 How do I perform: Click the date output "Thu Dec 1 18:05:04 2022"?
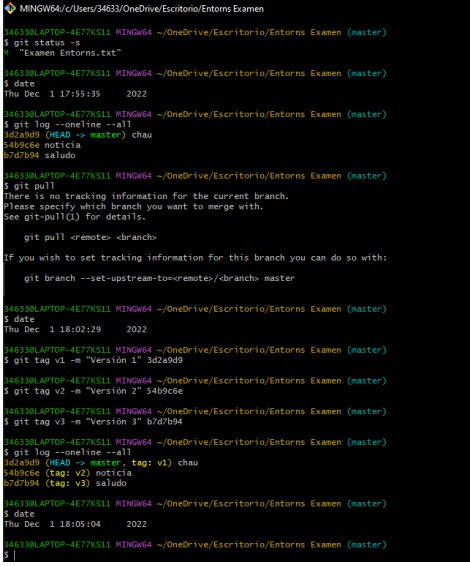pos(75,524)
